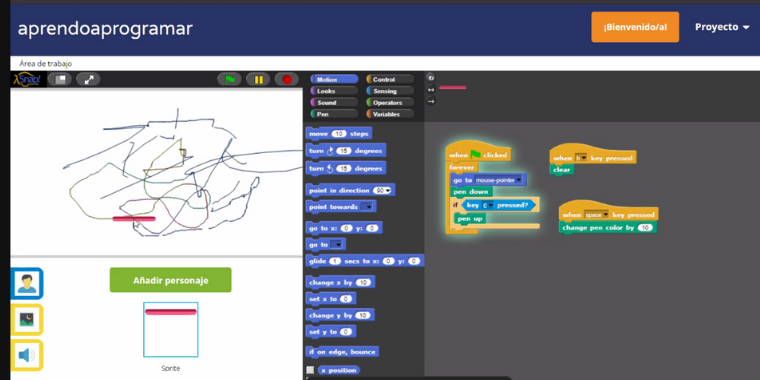Click the green flag run button
The width and height of the screenshot is (760, 380).
click(230, 79)
